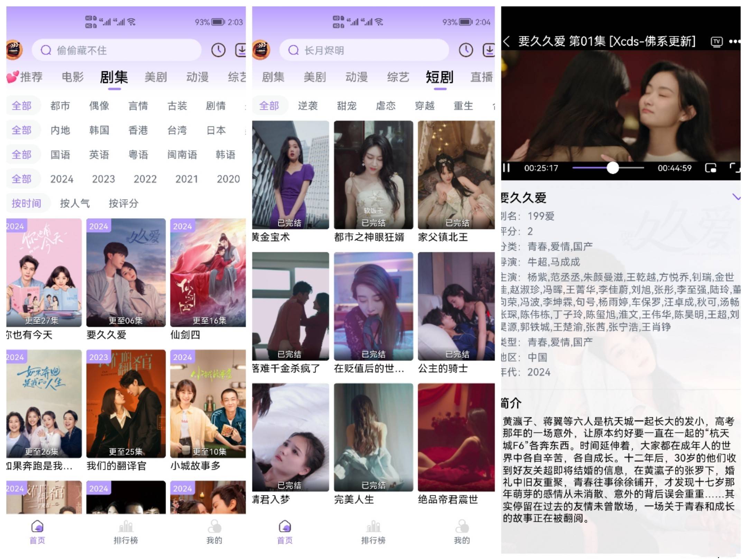Open the 我们的翻译官 poster
747x560 pixels.
click(x=126, y=404)
